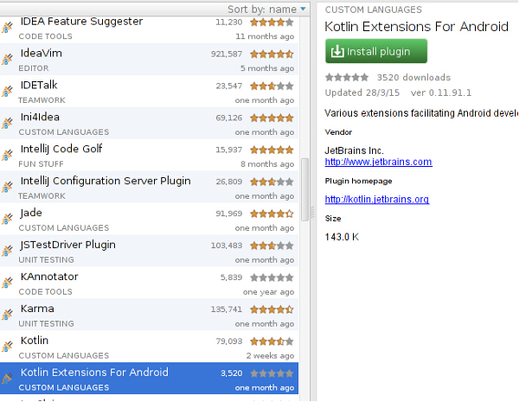
Task: Click the 5,839 download count of KAnnotator
Action: (231, 278)
